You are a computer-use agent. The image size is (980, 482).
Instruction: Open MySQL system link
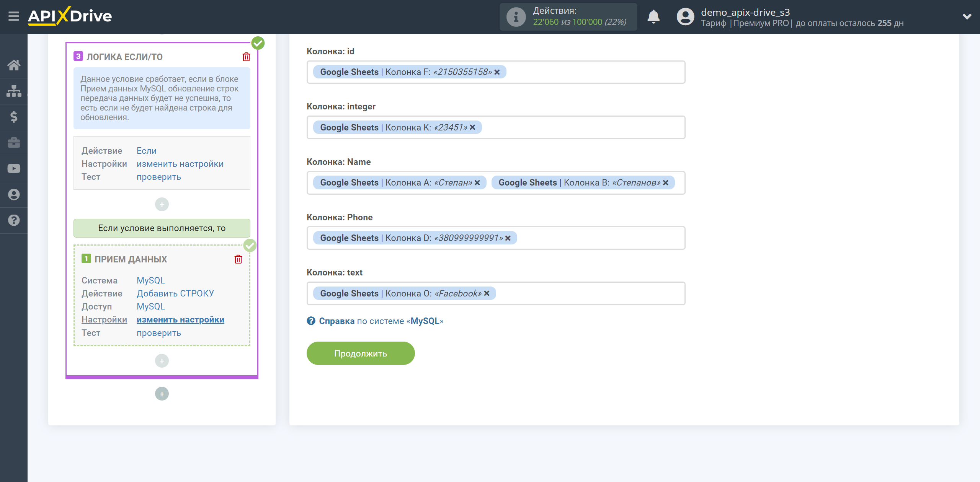pos(151,280)
